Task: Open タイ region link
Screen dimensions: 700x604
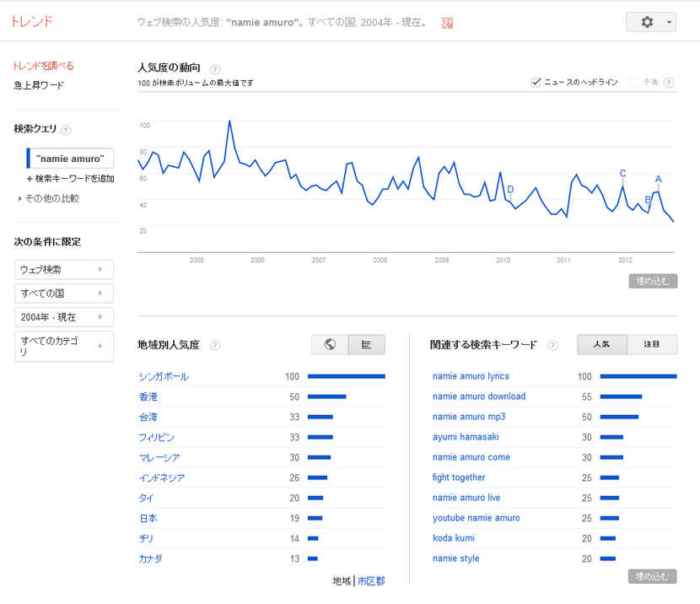Action: pos(147,498)
